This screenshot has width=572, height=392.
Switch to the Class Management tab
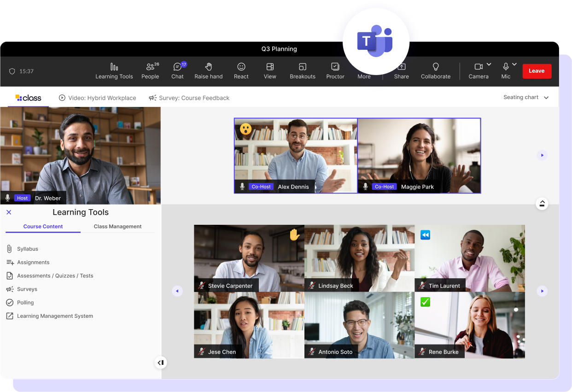(x=117, y=226)
